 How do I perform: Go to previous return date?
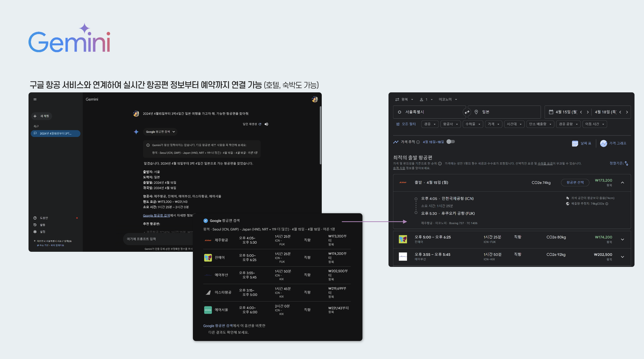[x=620, y=112]
